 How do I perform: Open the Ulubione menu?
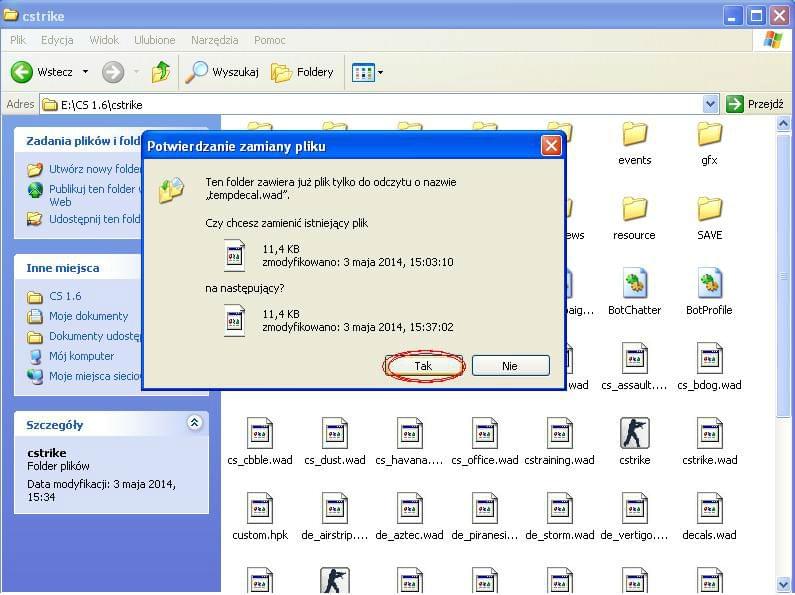coord(155,40)
